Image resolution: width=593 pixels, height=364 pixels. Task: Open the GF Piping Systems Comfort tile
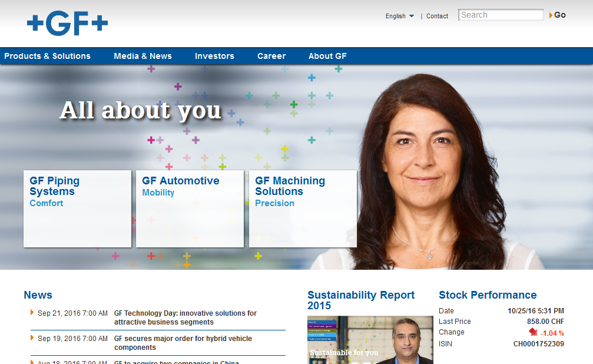click(78, 209)
